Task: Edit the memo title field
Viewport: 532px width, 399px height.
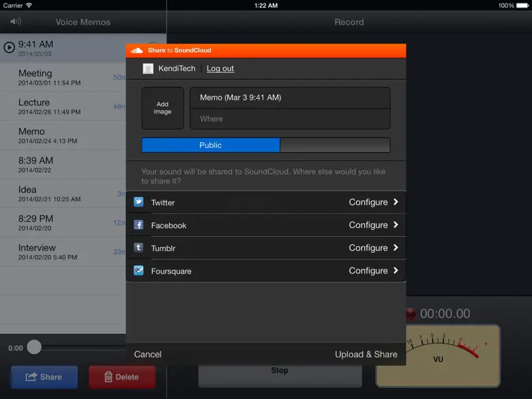Action: coord(290,98)
